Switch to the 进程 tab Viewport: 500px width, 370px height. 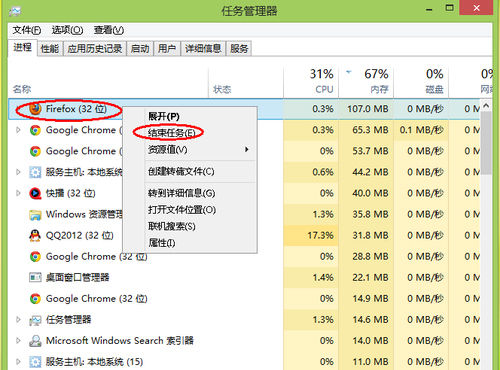click(x=22, y=48)
